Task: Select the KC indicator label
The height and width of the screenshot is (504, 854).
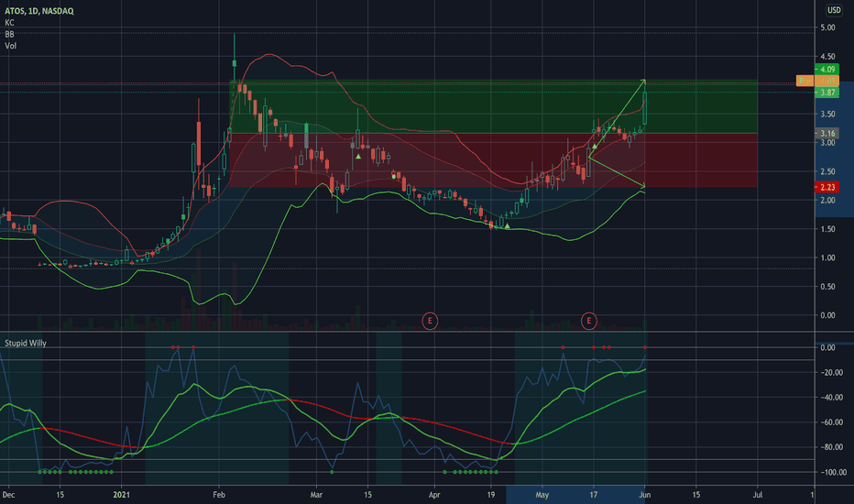Action: point(9,23)
